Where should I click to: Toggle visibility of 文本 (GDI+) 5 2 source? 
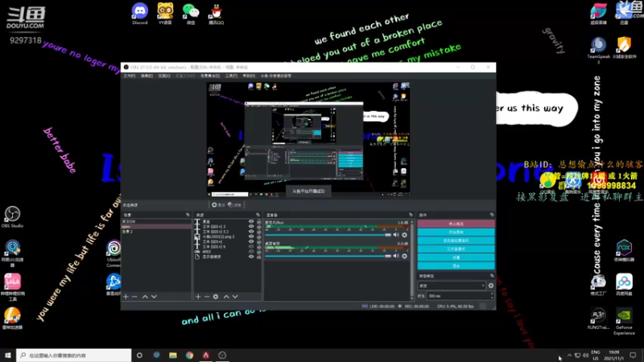pos(251,232)
